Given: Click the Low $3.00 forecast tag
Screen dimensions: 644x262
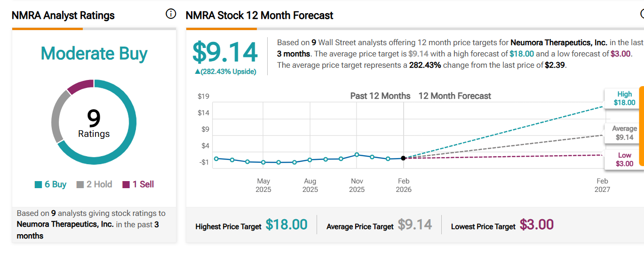Looking at the screenshot, I should pyautogui.click(x=624, y=159).
